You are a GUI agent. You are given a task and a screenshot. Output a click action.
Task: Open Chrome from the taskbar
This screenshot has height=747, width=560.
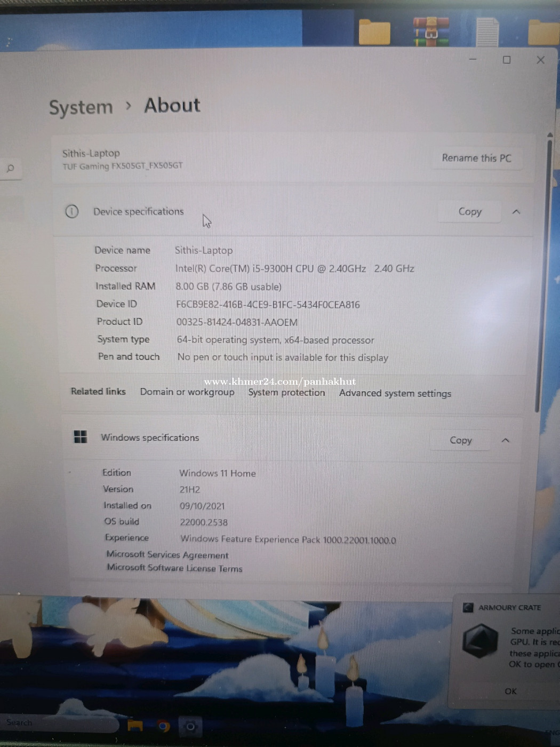[x=163, y=726]
